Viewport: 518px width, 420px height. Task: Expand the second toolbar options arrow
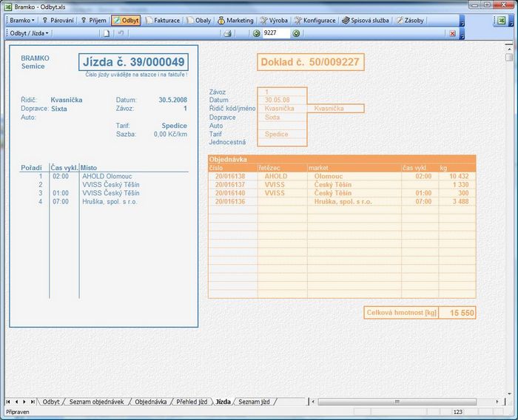(462, 35)
